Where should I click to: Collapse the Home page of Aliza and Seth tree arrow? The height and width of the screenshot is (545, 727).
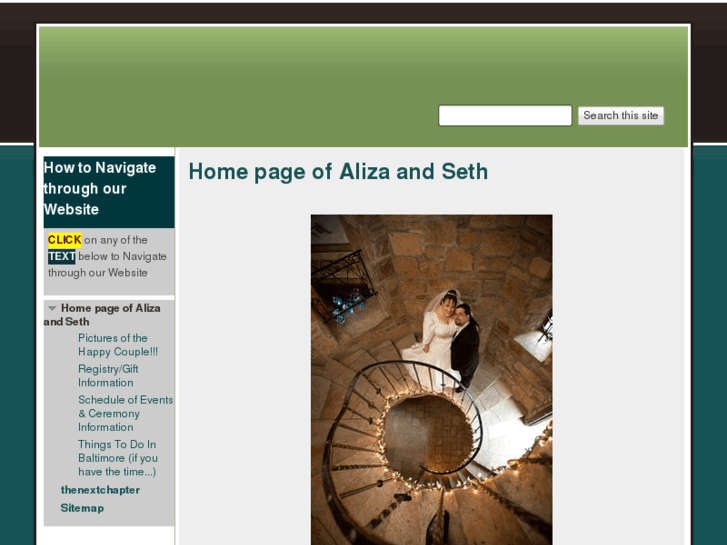click(52, 308)
